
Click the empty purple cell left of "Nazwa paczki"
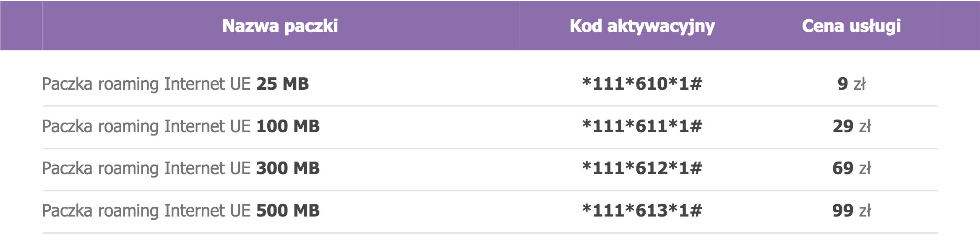click(21, 26)
